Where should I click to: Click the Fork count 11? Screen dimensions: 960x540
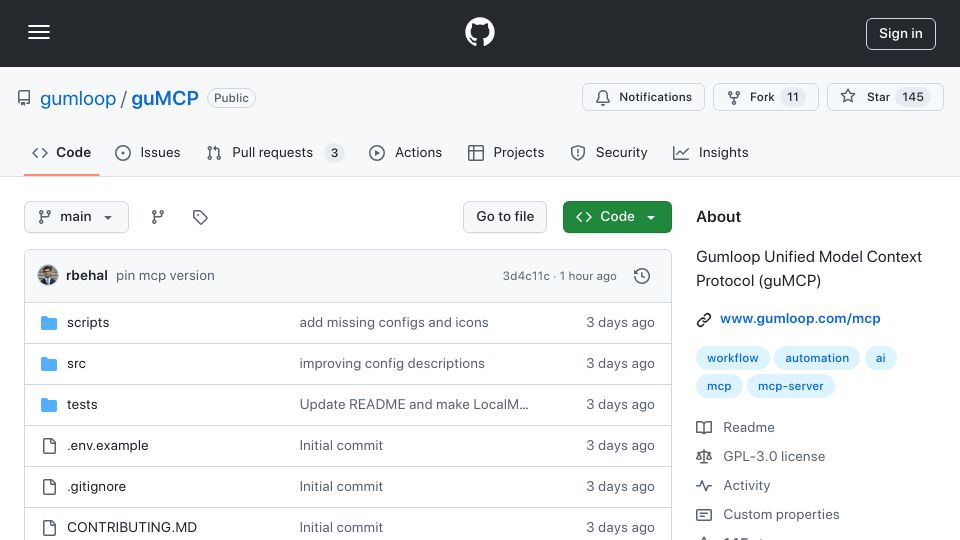[x=793, y=97]
